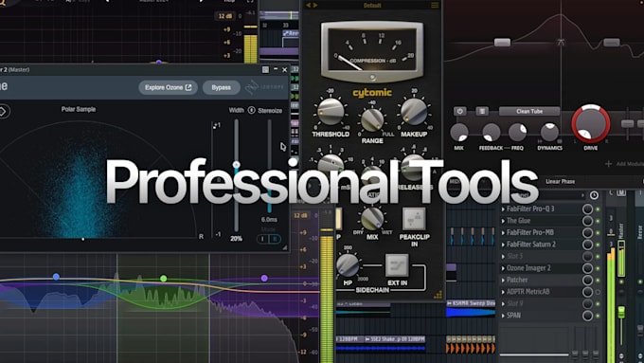
Task: Click the Threshold knob on The Glue
Action: (x=331, y=112)
